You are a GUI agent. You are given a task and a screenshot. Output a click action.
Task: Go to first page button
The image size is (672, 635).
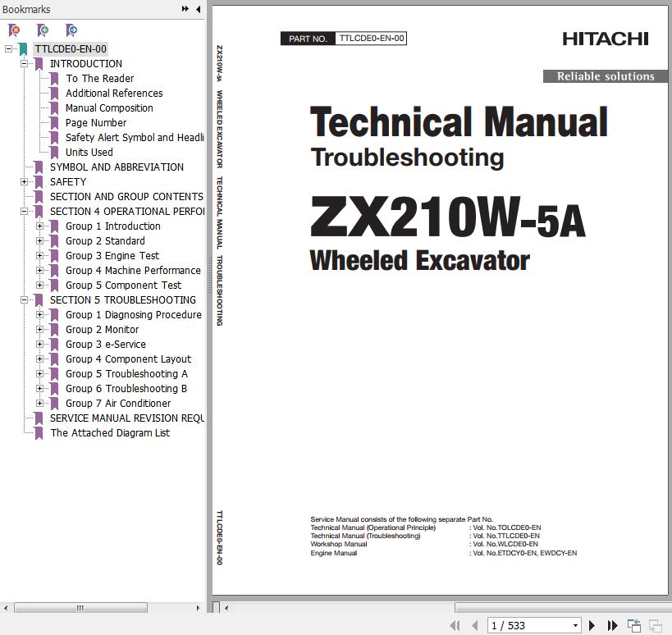[455, 626]
